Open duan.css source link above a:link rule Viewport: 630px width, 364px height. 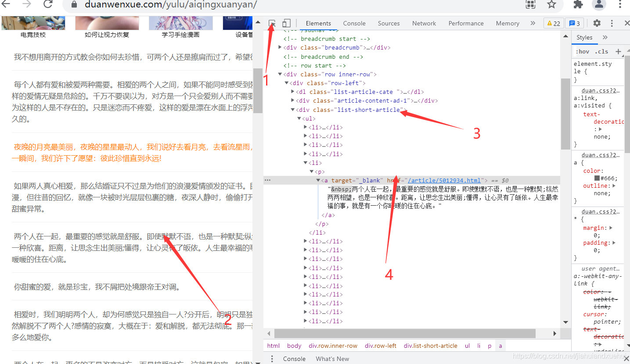tap(601, 91)
